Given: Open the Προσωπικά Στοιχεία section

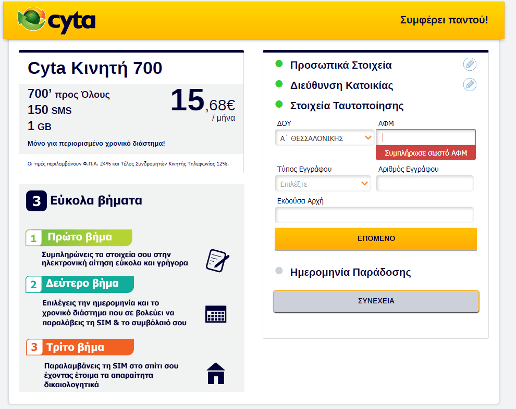Looking at the screenshot, I should [x=341, y=65].
